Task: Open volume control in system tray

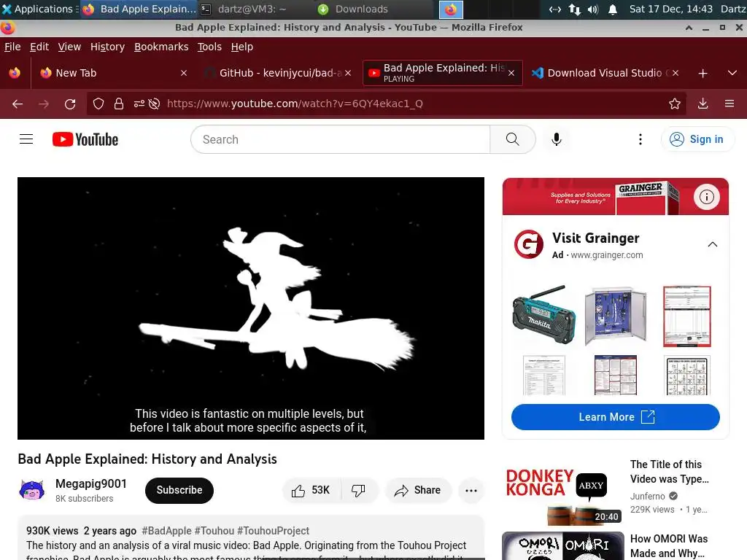Action: [592, 9]
